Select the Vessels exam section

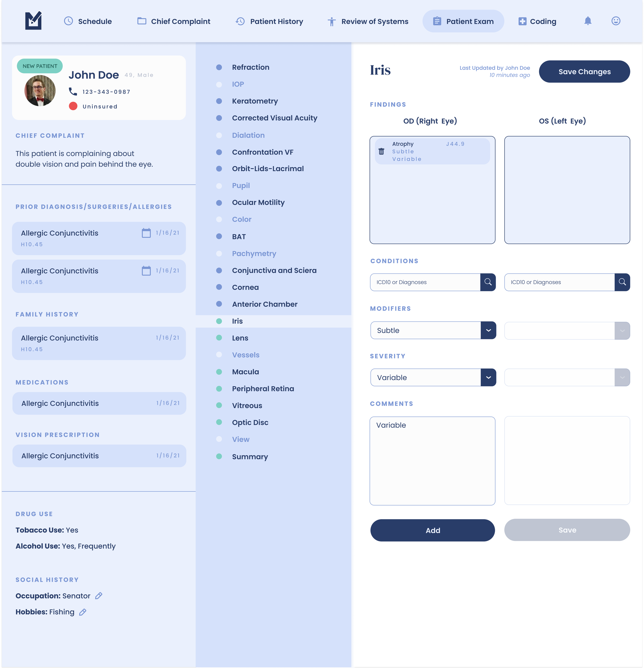tap(245, 355)
